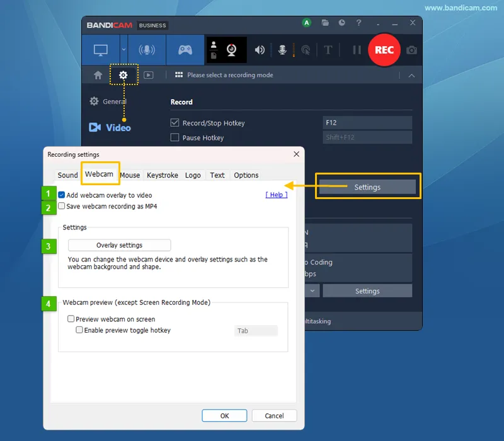Close the Recording settings dialog
The image size is (504, 441).
pyautogui.click(x=296, y=154)
